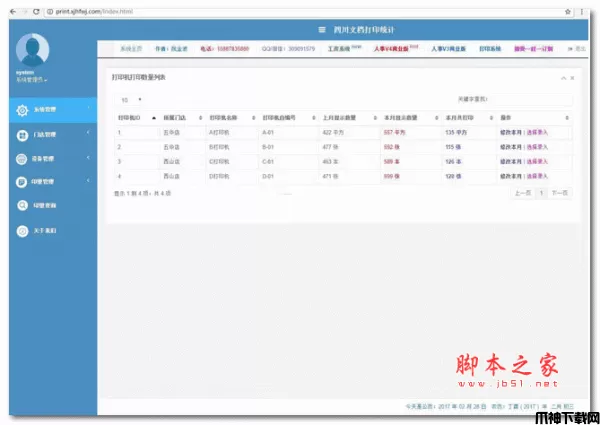Screen dimensions: 600x425
Task: Click 选择录入 in the D-01 printer row
Action: [x=537, y=176]
